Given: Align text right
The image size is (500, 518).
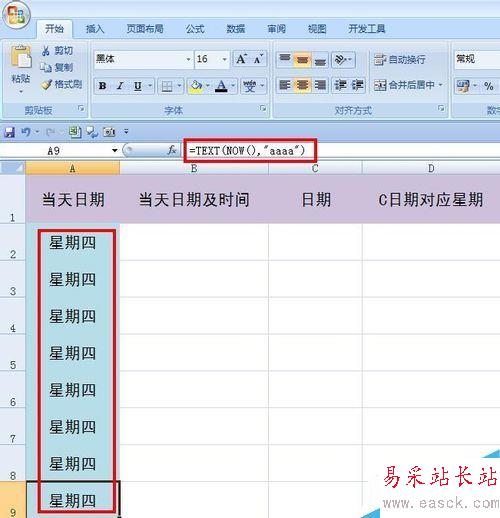Looking at the screenshot, I should tap(320, 85).
